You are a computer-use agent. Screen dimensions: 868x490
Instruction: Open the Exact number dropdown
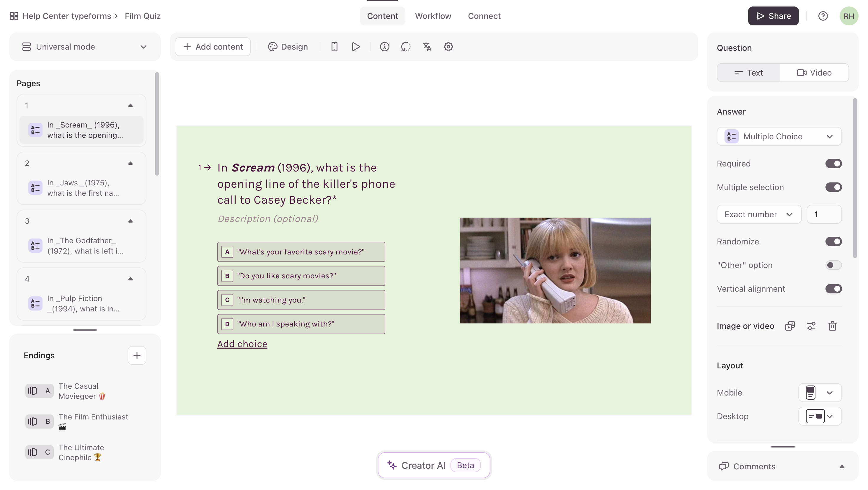click(x=759, y=214)
